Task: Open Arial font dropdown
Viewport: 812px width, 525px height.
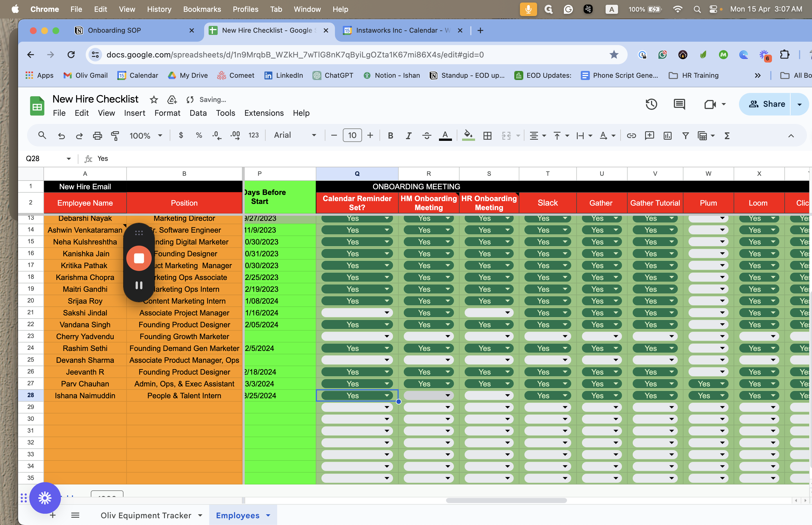Action: (x=295, y=135)
